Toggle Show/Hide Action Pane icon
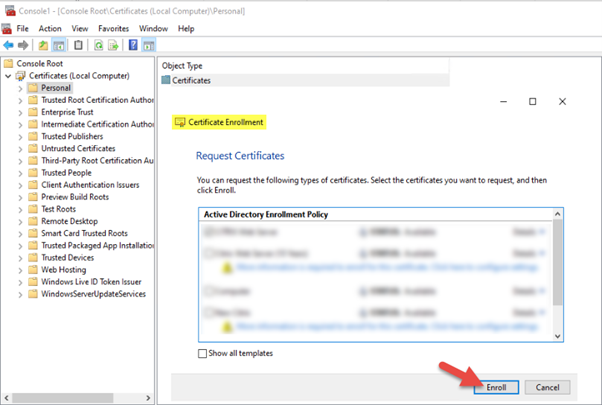Image resolution: width=602 pixels, height=405 pixels. click(149, 45)
